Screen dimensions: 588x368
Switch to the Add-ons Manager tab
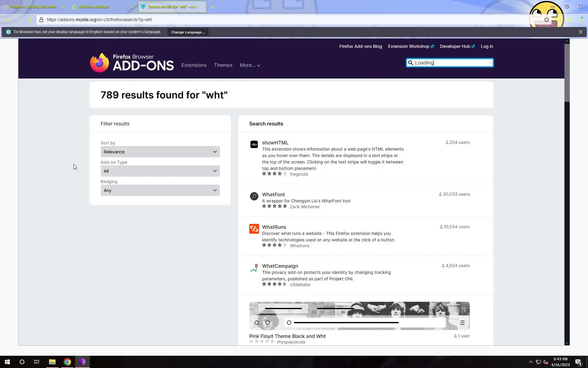coord(94,7)
